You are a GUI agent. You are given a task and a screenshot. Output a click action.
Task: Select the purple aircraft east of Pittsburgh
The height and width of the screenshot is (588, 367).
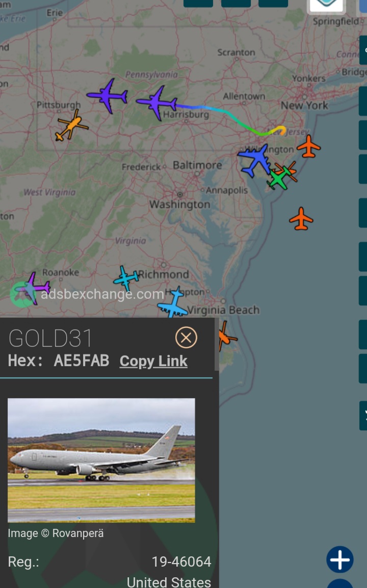point(108,96)
